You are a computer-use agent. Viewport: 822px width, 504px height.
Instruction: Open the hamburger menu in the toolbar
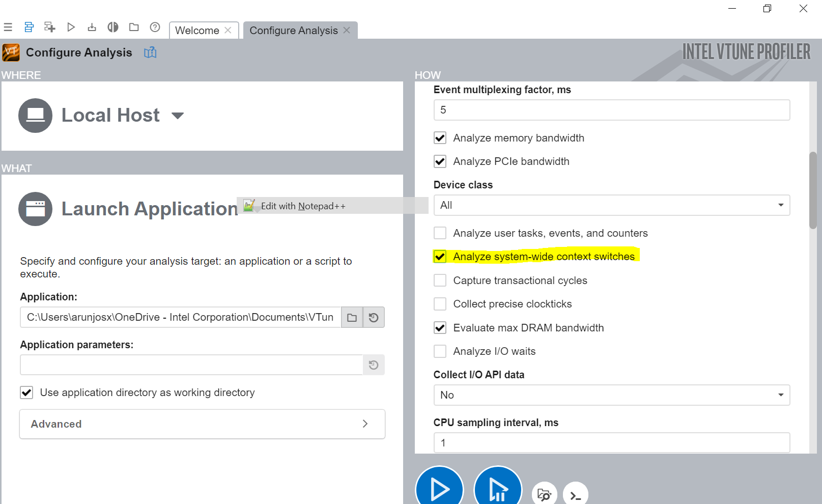pyautogui.click(x=8, y=27)
